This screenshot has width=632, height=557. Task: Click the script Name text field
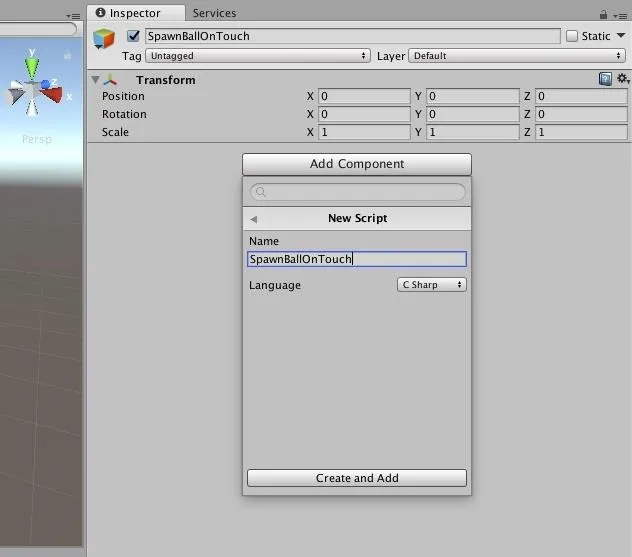[x=357, y=259]
